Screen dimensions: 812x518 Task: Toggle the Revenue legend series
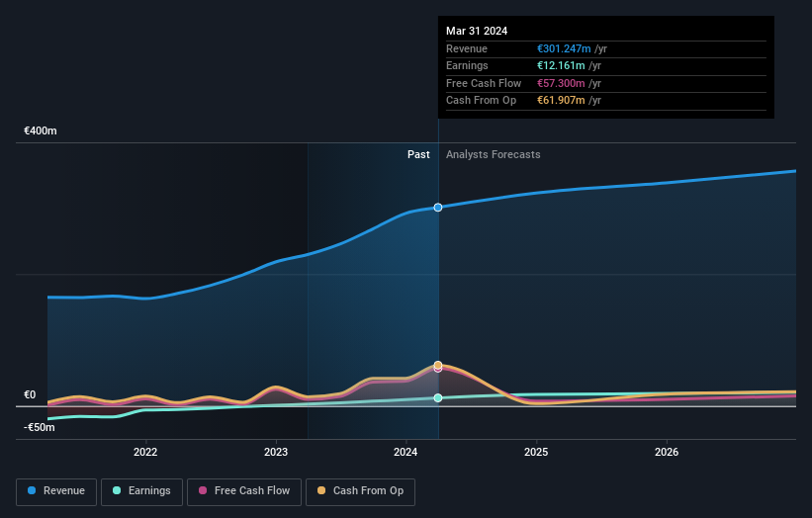(x=56, y=491)
